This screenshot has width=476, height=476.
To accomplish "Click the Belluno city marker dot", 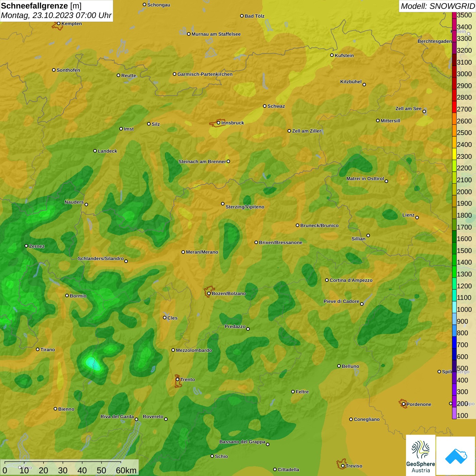I will coord(339,366).
